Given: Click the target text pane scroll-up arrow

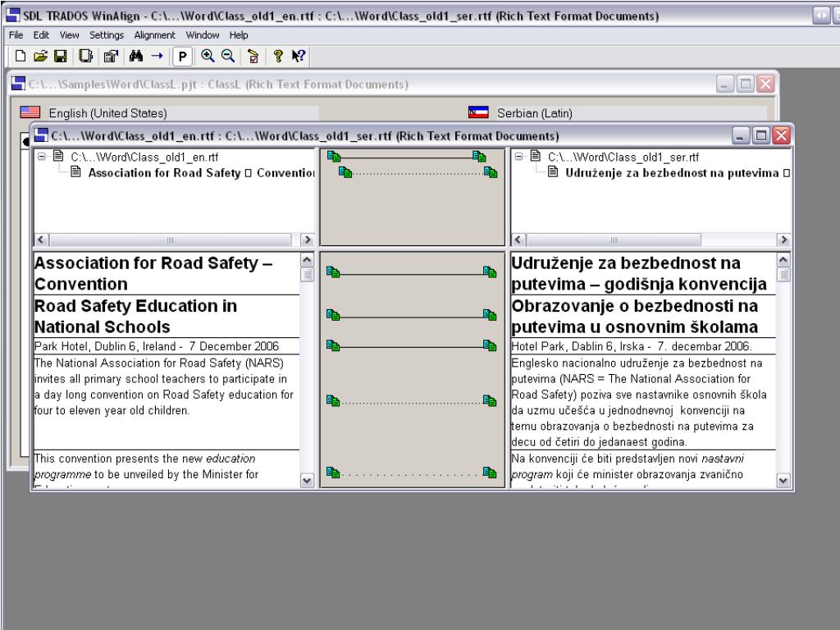Looking at the screenshot, I should tap(783, 260).
